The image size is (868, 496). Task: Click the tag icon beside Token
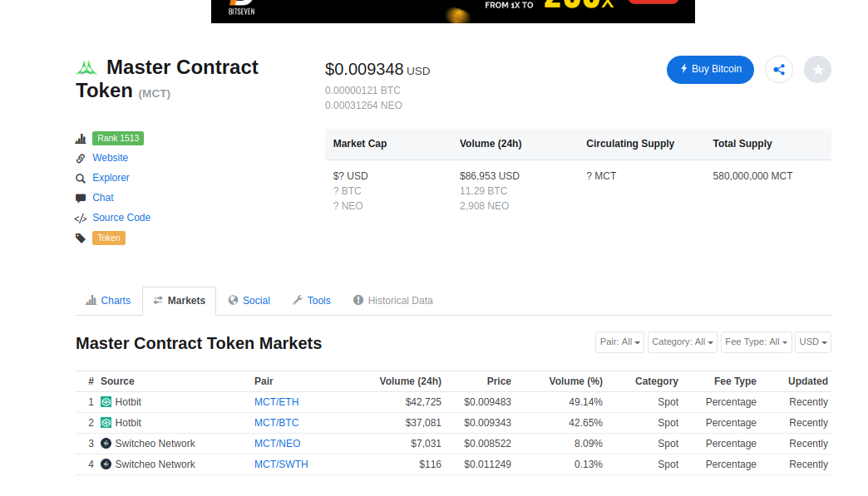81,238
